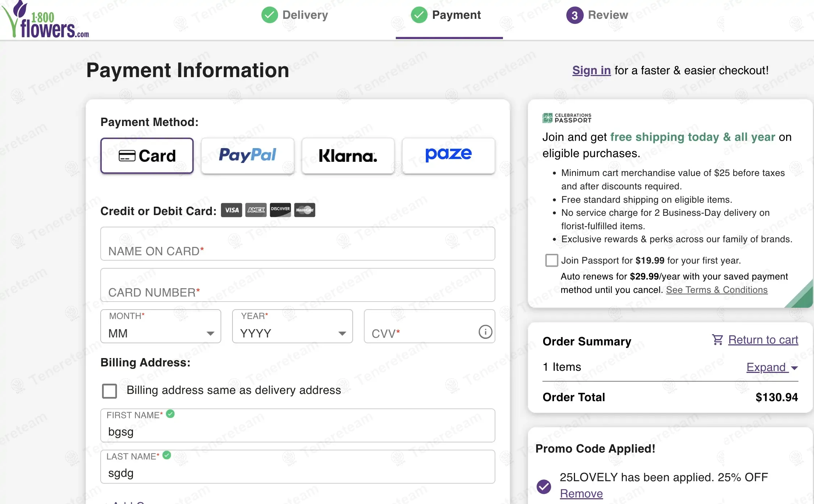Check billing same as delivery address
This screenshot has width=814, height=504.
[x=109, y=391]
